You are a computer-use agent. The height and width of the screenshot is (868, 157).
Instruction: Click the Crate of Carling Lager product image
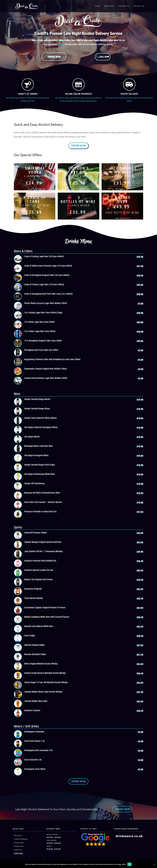18,258
